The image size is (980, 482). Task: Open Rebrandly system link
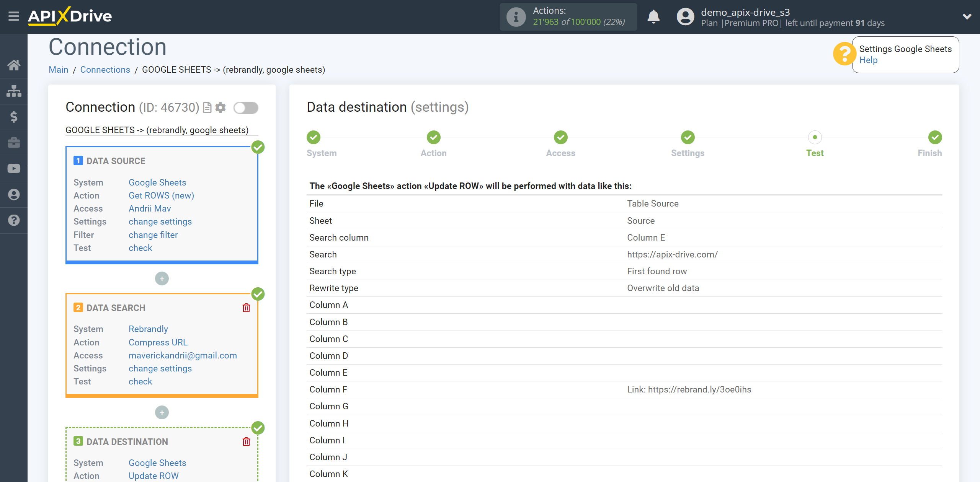click(148, 329)
